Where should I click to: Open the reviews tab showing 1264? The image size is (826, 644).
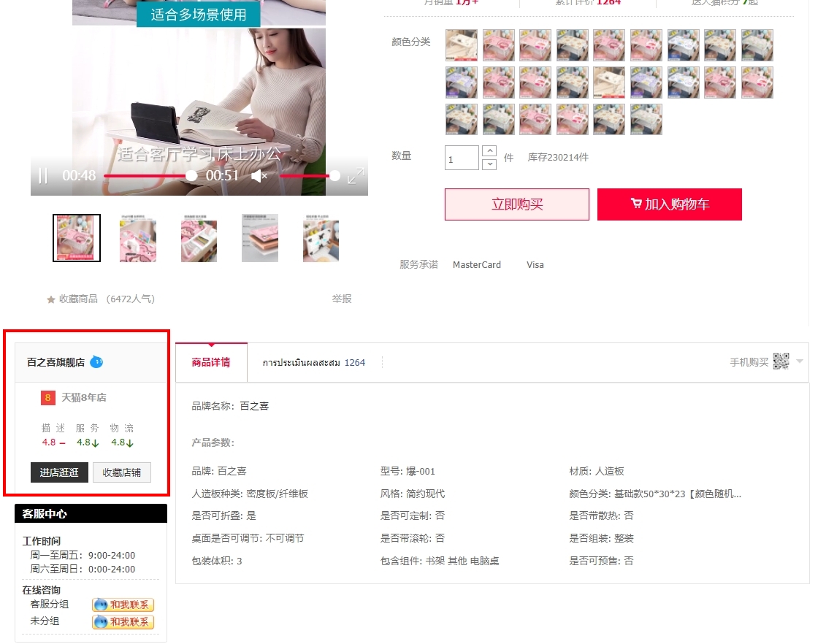[x=314, y=362]
